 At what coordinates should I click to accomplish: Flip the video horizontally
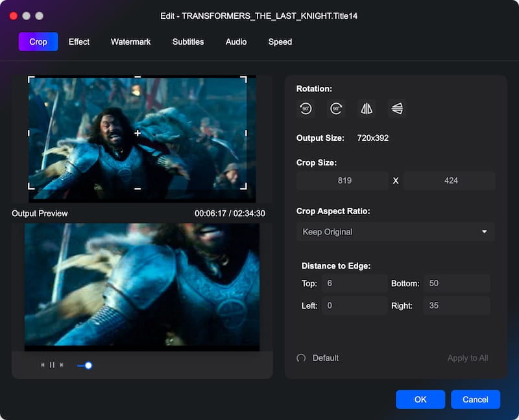pos(367,108)
